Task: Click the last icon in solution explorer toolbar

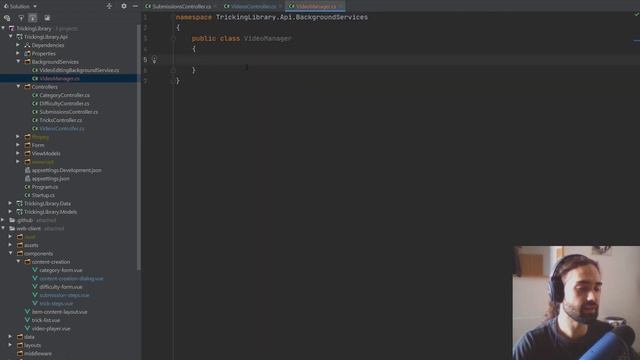Action: click(47, 18)
